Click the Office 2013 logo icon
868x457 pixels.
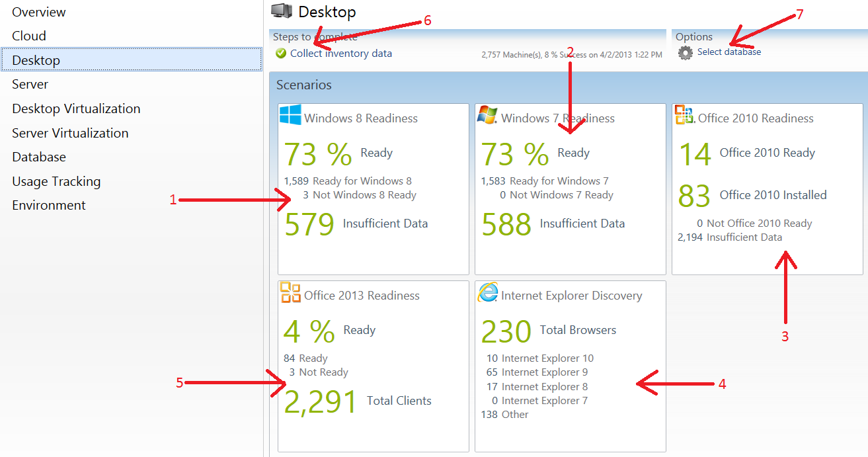click(290, 292)
